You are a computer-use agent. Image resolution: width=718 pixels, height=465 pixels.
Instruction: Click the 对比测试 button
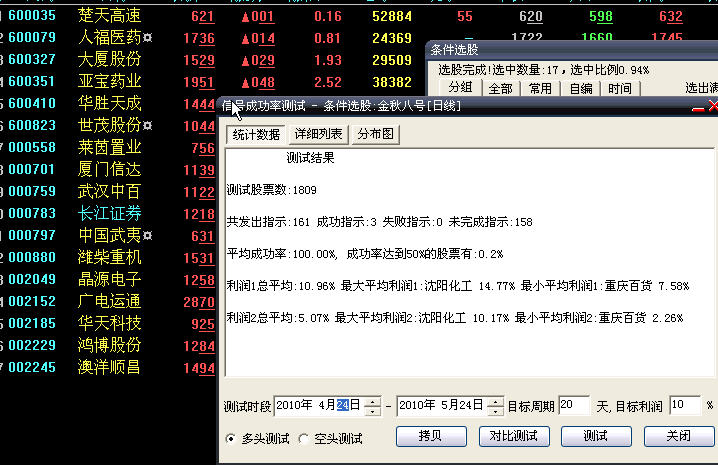click(514, 436)
